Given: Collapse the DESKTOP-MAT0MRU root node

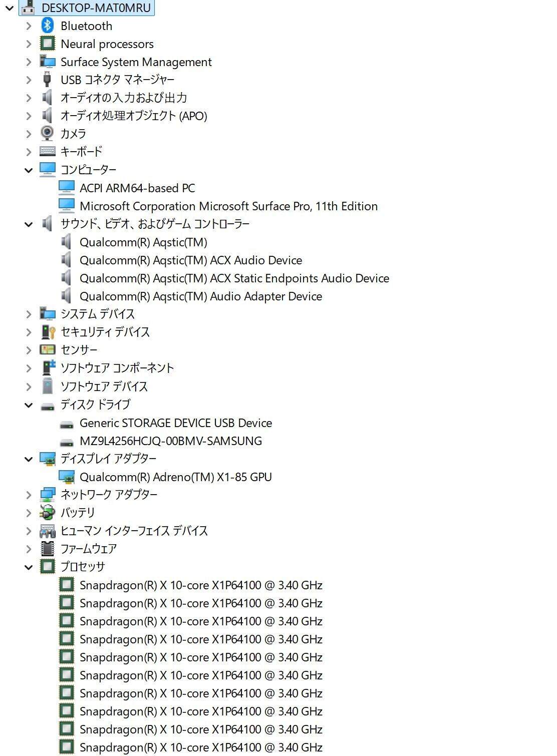Looking at the screenshot, I should (x=10, y=8).
